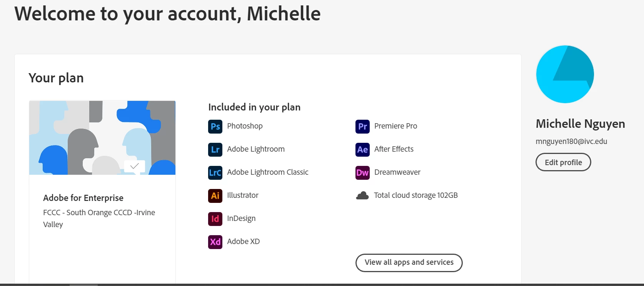Click the cloud storage icon
The height and width of the screenshot is (286, 644).
362,196
